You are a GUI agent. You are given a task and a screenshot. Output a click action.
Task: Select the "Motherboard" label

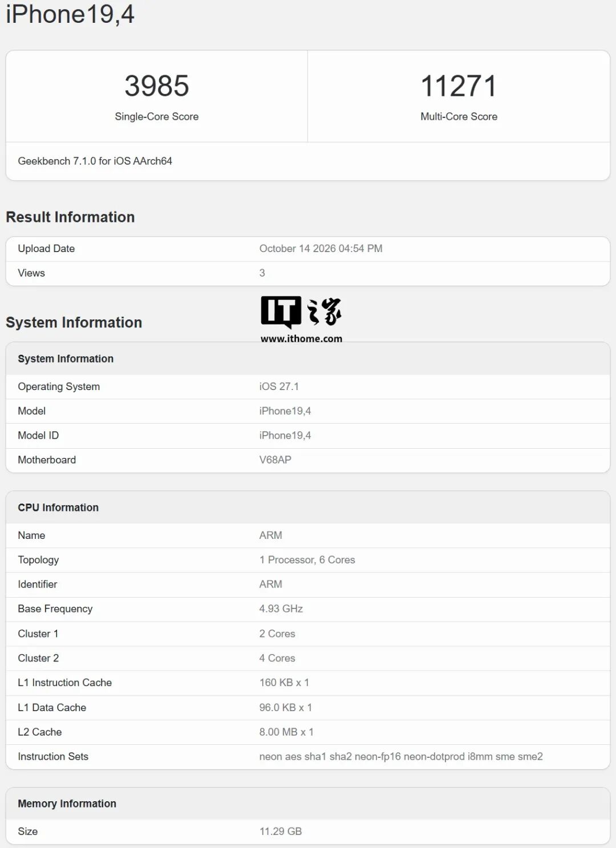pyautogui.click(x=47, y=460)
